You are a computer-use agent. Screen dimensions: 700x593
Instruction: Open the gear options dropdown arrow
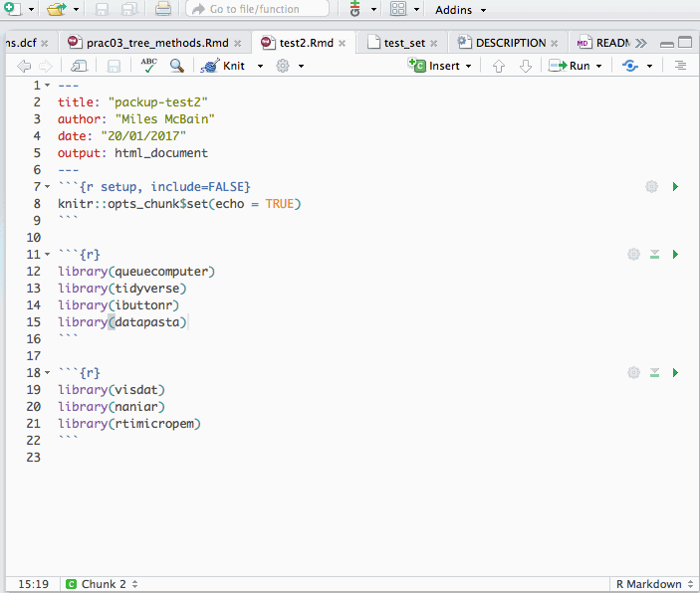[x=302, y=66]
